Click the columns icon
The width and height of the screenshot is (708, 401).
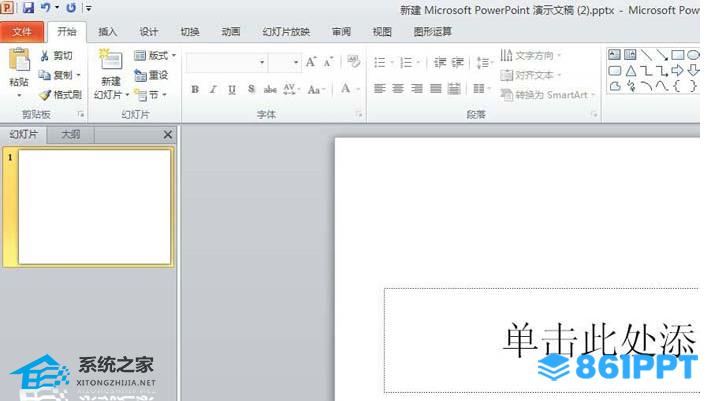click(x=479, y=89)
